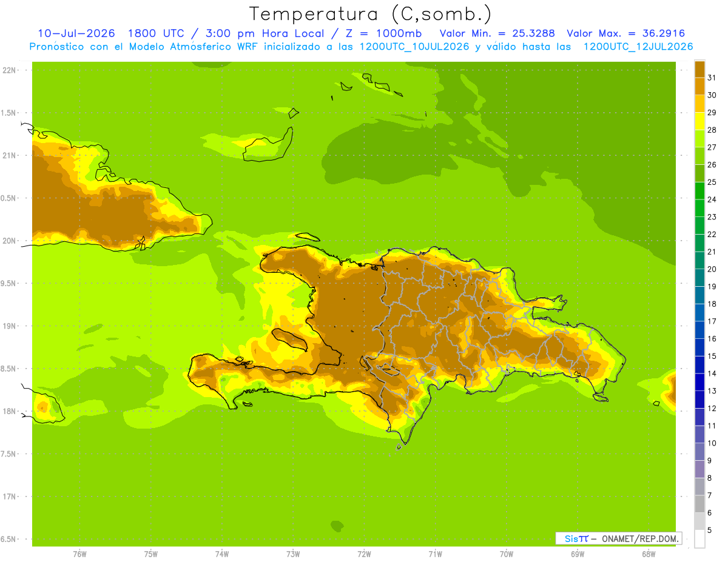Click the "18N" latitude label
The width and height of the screenshot is (728, 562).
(10, 411)
